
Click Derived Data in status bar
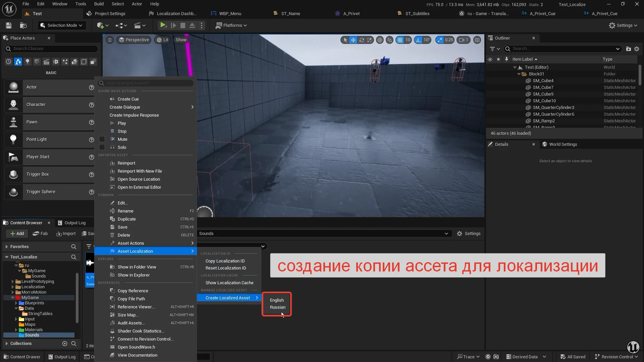pyautogui.click(x=526, y=357)
